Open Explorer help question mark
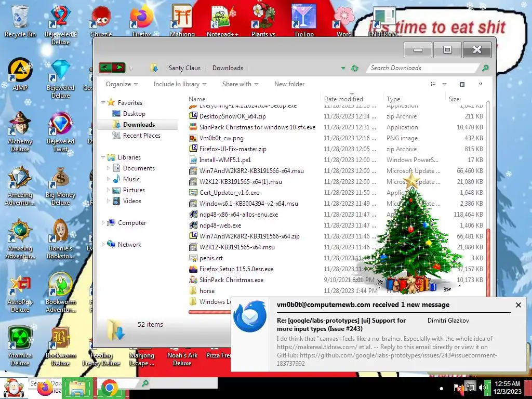The height and width of the screenshot is (399, 532). click(x=481, y=84)
